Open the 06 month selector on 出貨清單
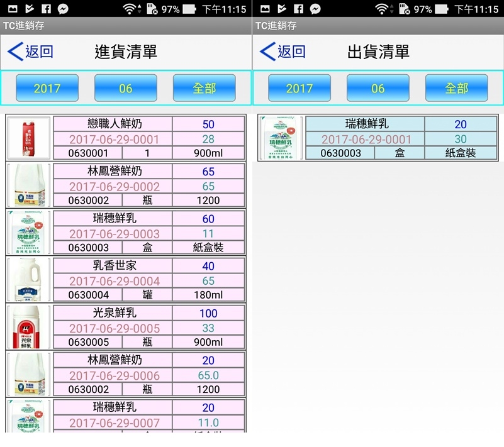504x447 pixels. [x=378, y=88]
